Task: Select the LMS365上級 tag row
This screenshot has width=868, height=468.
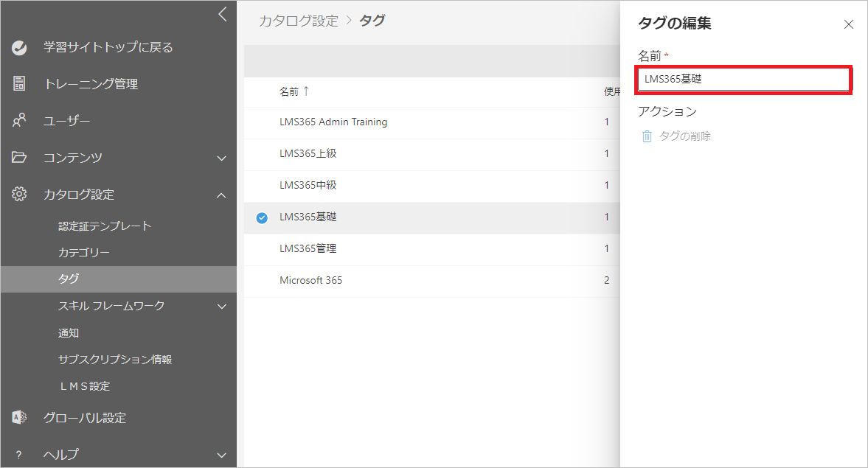Action: [431, 154]
